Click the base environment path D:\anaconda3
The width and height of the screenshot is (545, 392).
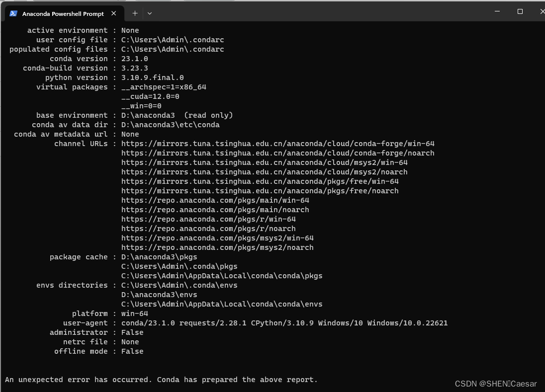coord(148,115)
